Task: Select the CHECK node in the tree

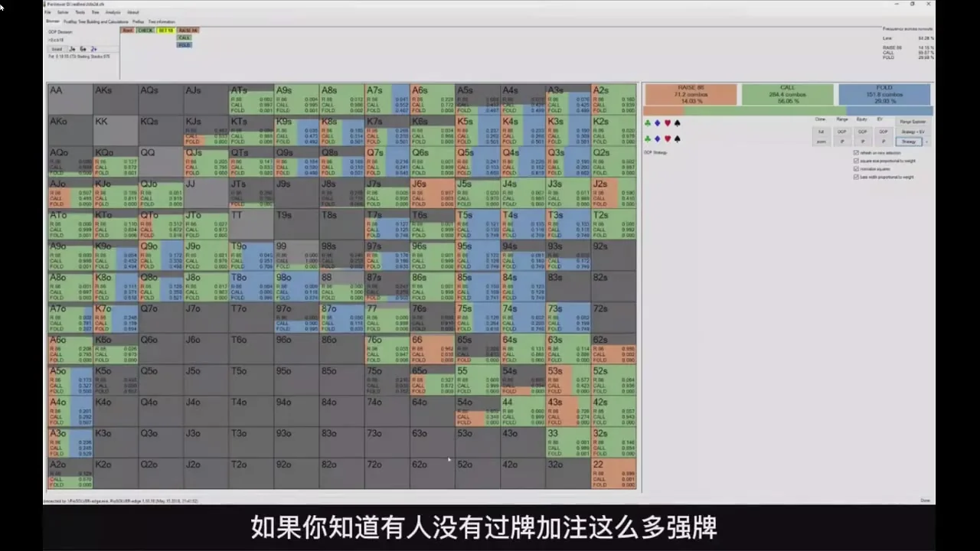Action: [145, 30]
